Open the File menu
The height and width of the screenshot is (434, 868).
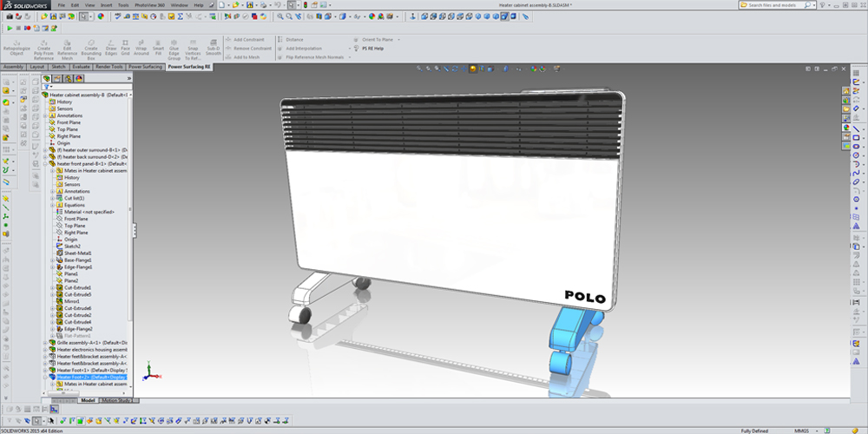(x=61, y=5)
